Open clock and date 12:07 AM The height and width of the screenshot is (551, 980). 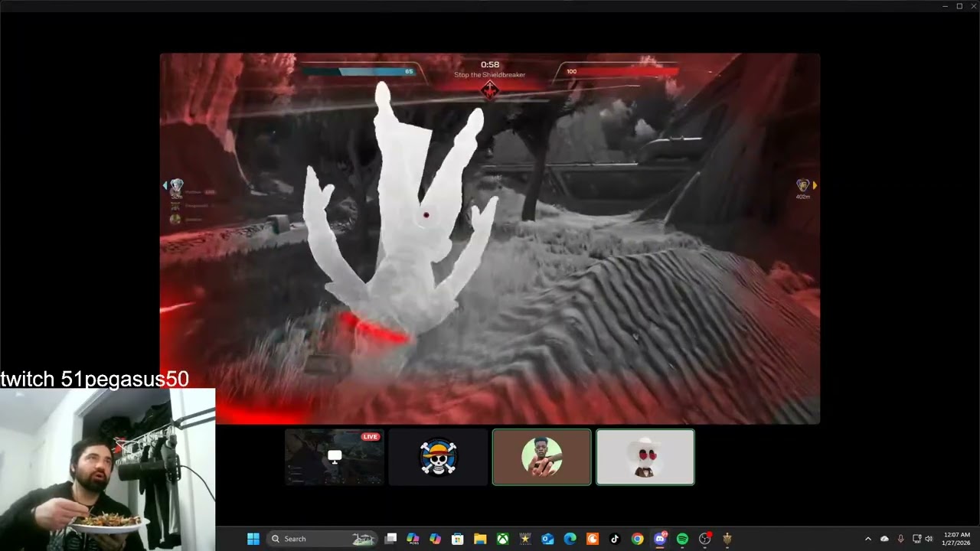click(956, 539)
